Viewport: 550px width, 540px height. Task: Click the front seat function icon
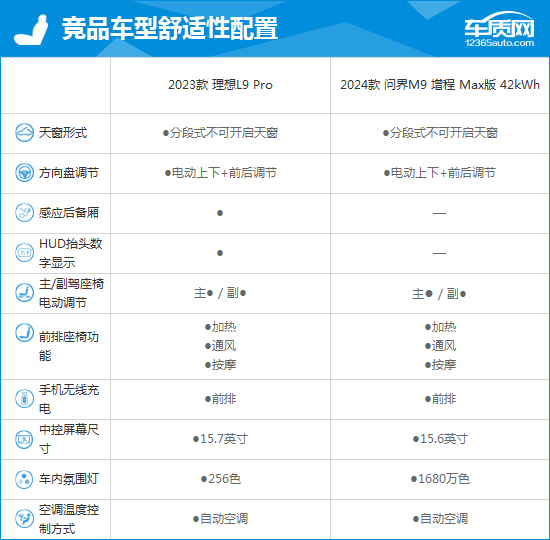[24, 333]
